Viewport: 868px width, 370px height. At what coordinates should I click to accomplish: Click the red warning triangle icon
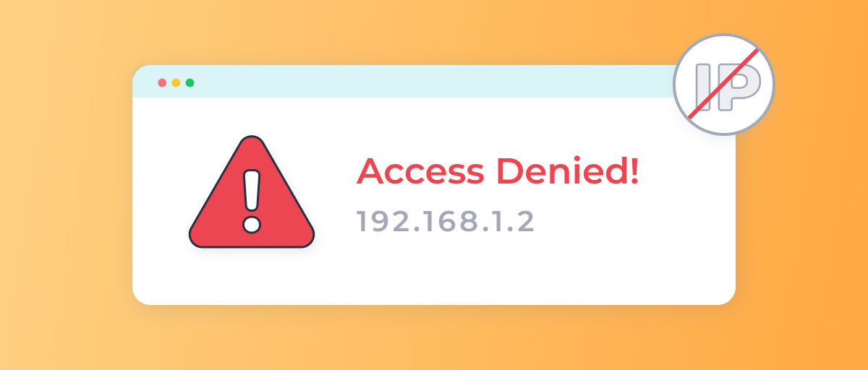point(252,194)
